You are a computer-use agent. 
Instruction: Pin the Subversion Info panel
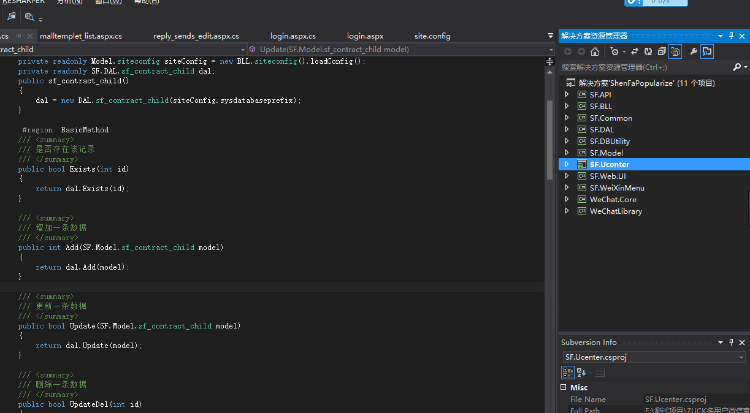click(730, 342)
